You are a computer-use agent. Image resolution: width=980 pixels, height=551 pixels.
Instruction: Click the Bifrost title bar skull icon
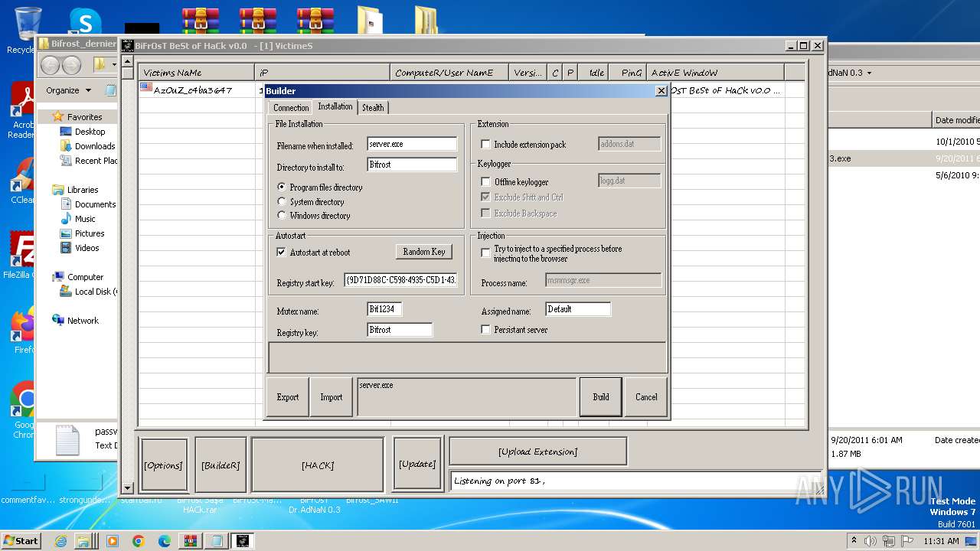click(x=128, y=46)
